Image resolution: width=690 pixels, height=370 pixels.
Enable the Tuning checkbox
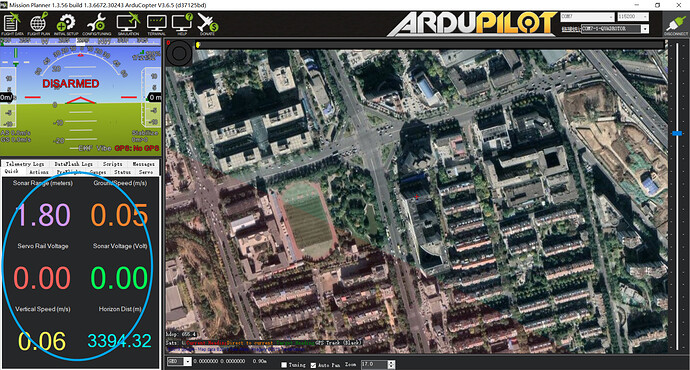(284, 365)
